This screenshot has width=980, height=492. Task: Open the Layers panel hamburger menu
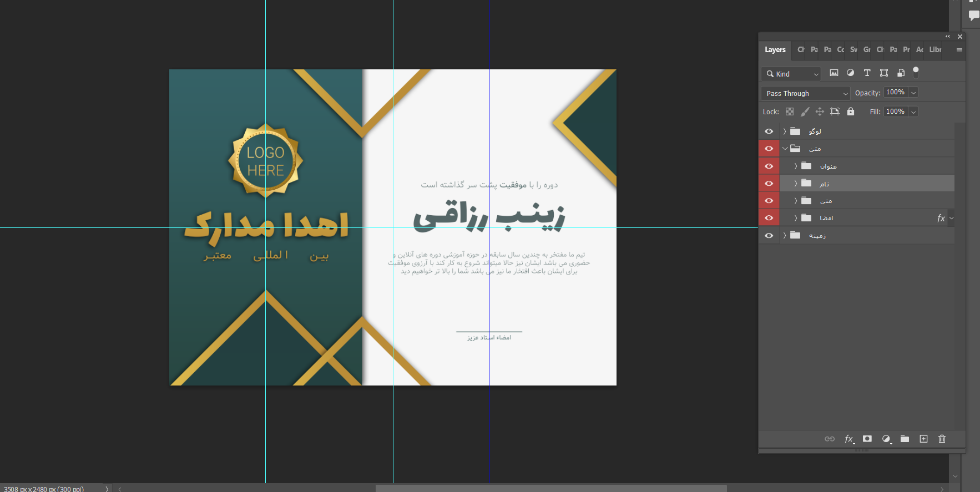959,50
